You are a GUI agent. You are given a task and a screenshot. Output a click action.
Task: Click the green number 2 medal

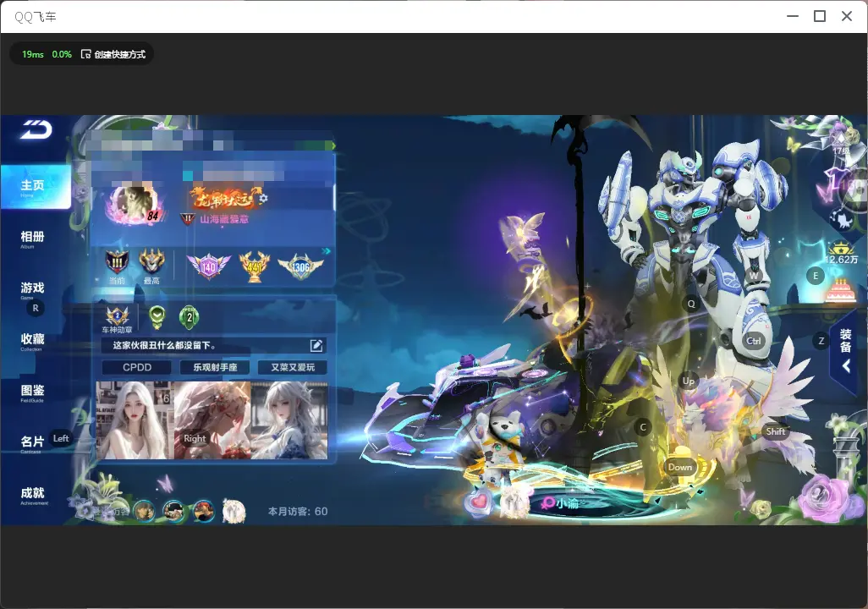(x=190, y=317)
